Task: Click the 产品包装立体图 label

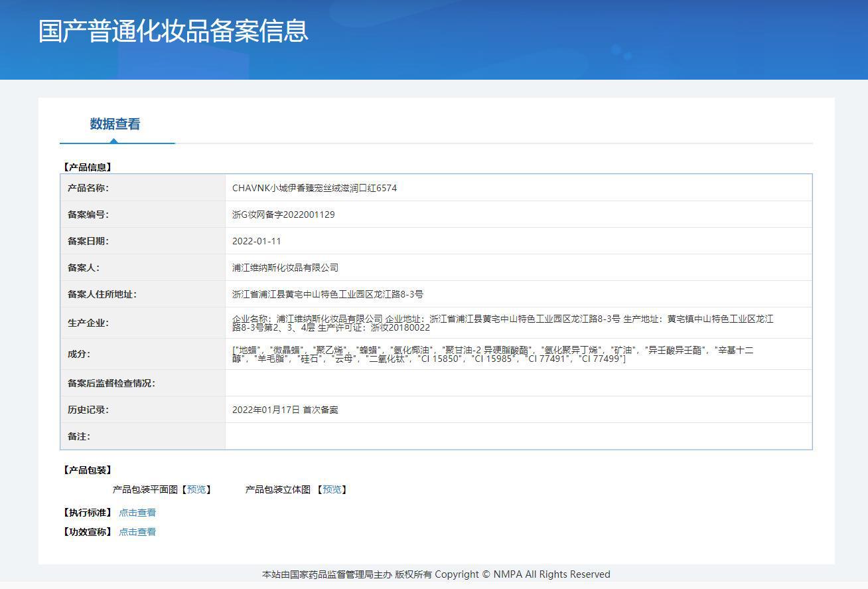Action: coord(278,489)
